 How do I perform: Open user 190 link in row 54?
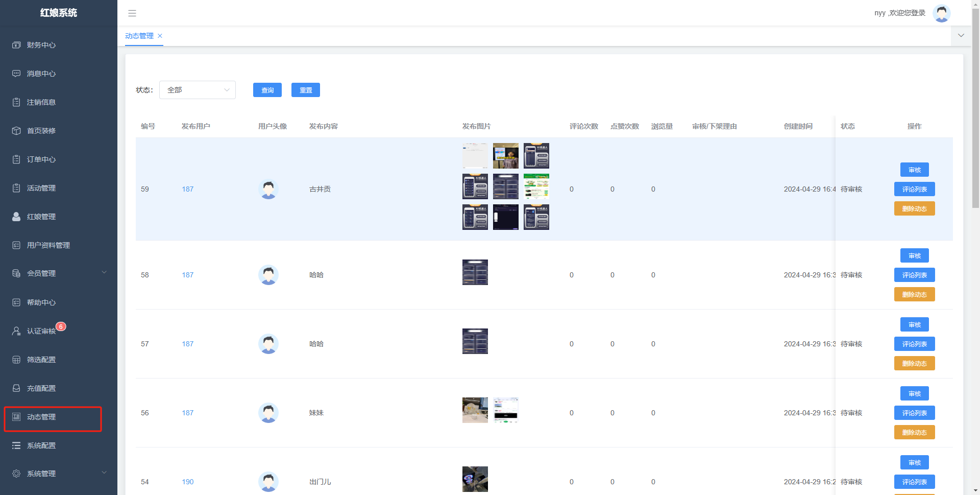click(187, 482)
